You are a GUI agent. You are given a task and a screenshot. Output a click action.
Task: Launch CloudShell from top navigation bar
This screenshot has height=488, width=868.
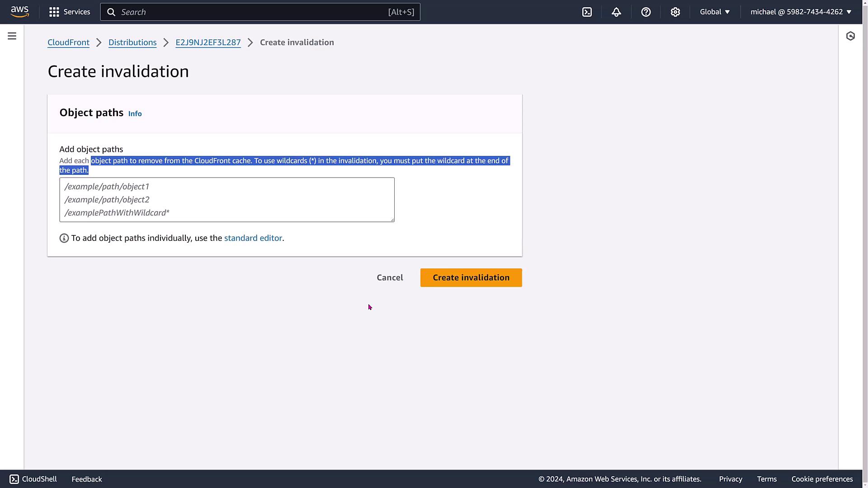[587, 12]
